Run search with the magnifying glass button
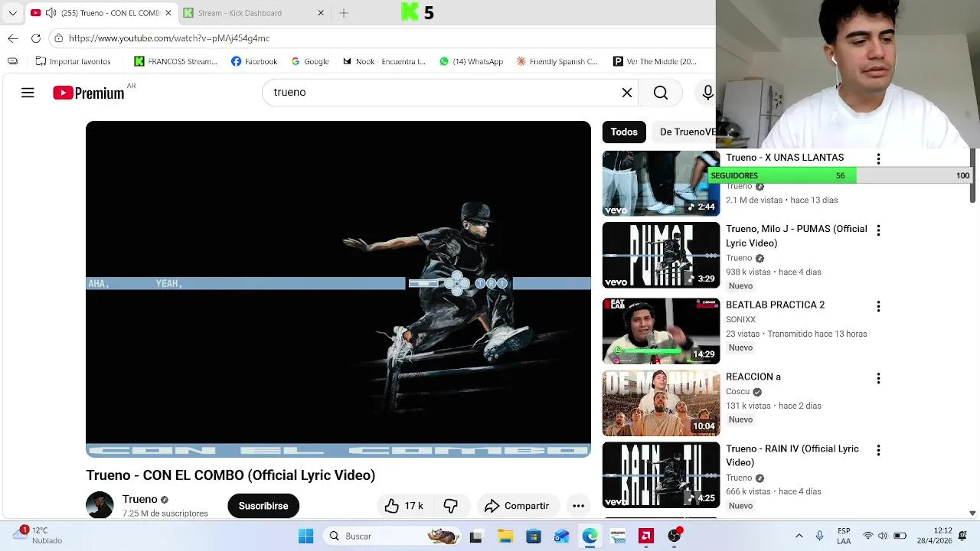980x551 pixels. pos(661,93)
